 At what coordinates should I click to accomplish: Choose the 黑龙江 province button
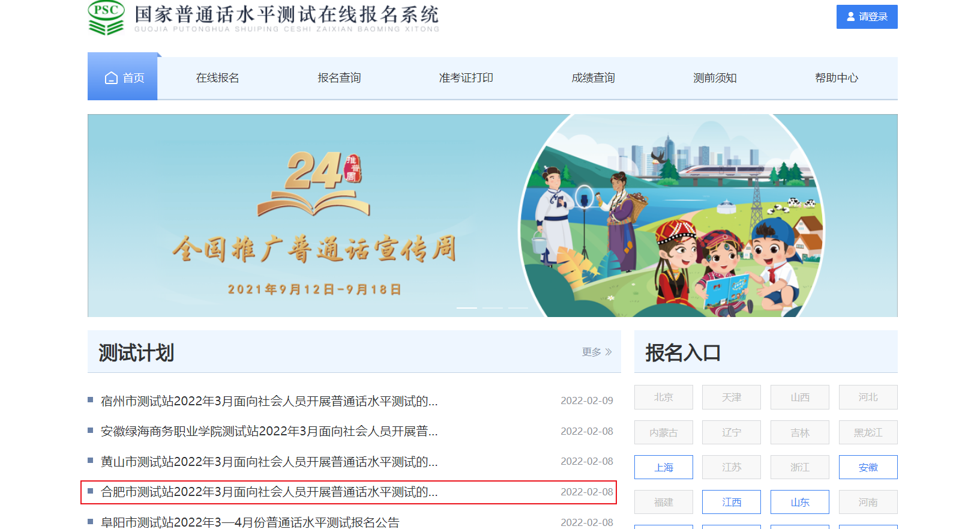[868, 432]
